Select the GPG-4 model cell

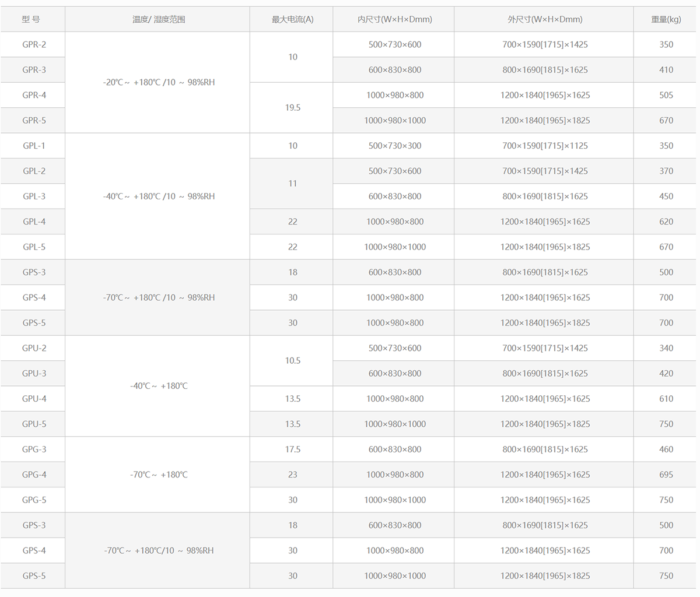pyautogui.click(x=34, y=475)
